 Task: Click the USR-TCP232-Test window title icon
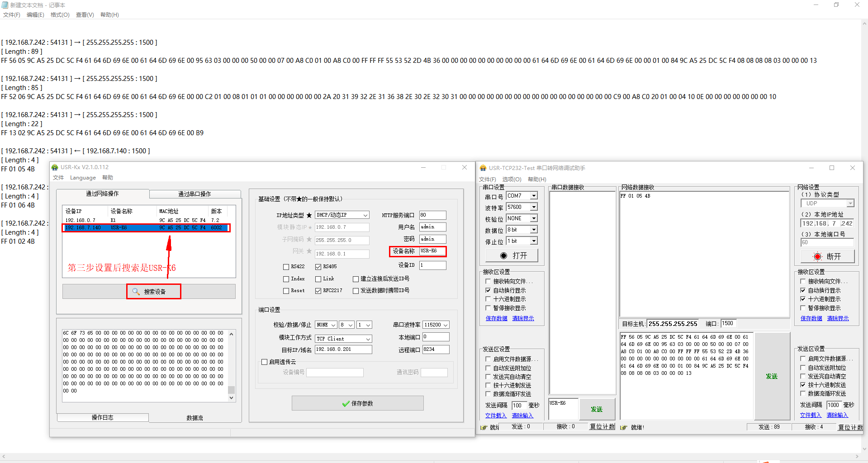pyautogui.click(x=483, y=168)
